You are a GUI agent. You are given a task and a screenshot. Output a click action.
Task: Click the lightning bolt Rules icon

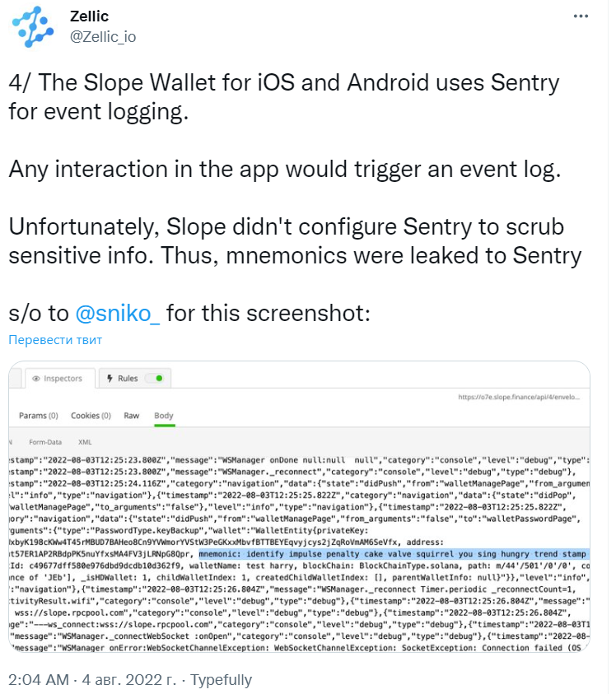pyautogui.click(x=110, y=379)
